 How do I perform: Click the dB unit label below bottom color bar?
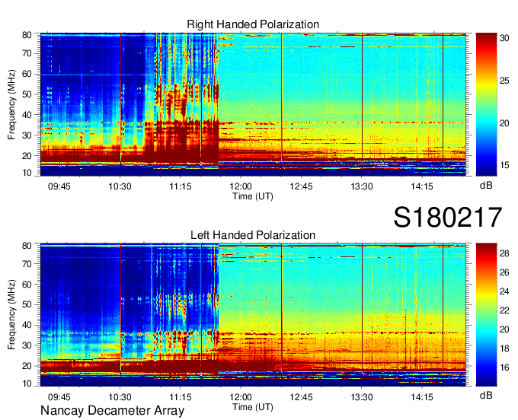(x=486, y=395)
